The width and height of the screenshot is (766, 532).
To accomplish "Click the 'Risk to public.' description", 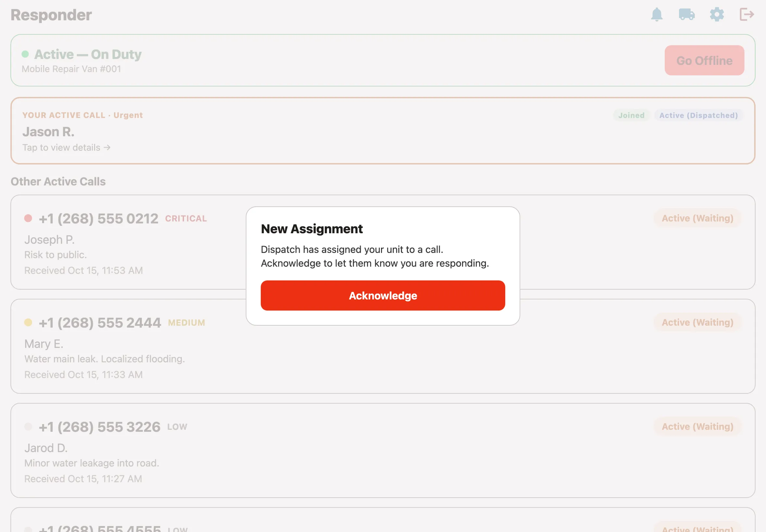I will point(56,255).
